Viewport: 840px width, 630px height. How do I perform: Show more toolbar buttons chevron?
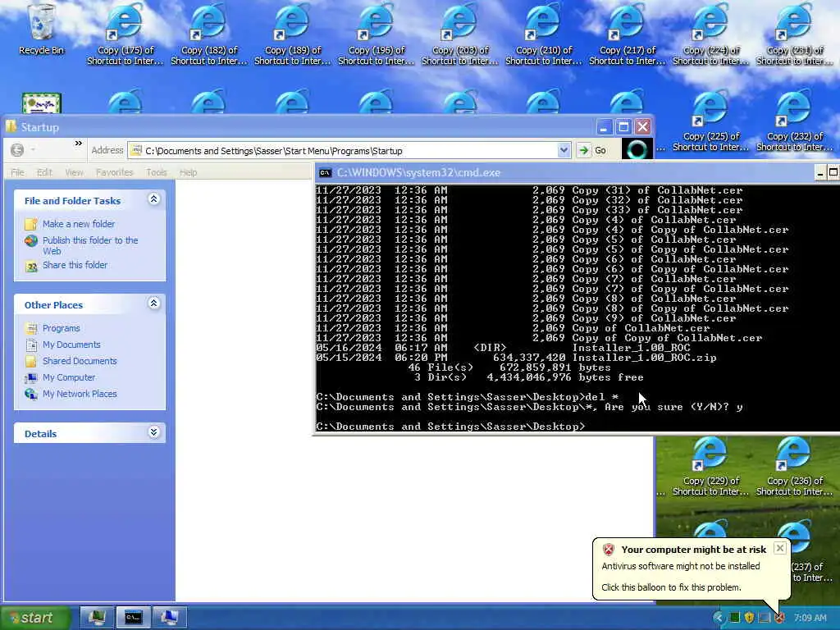[79, 143]
